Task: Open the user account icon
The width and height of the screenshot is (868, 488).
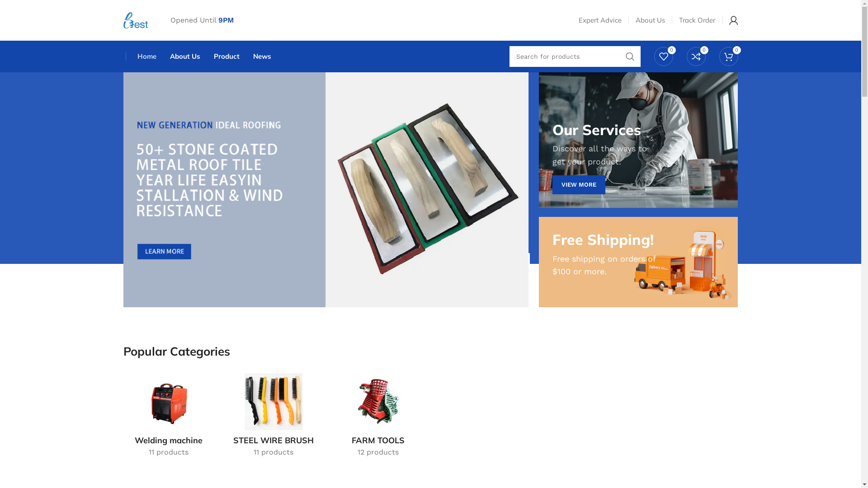Action: [733, 20]
